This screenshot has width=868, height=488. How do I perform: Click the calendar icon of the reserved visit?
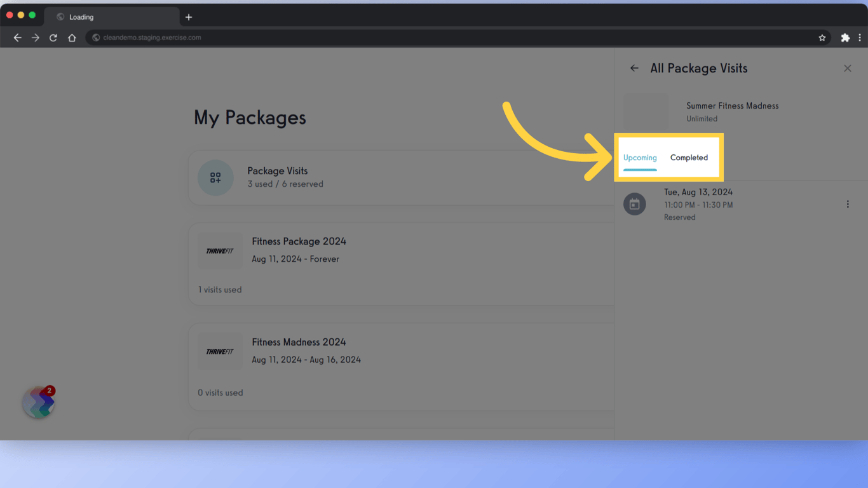(634, 204)
